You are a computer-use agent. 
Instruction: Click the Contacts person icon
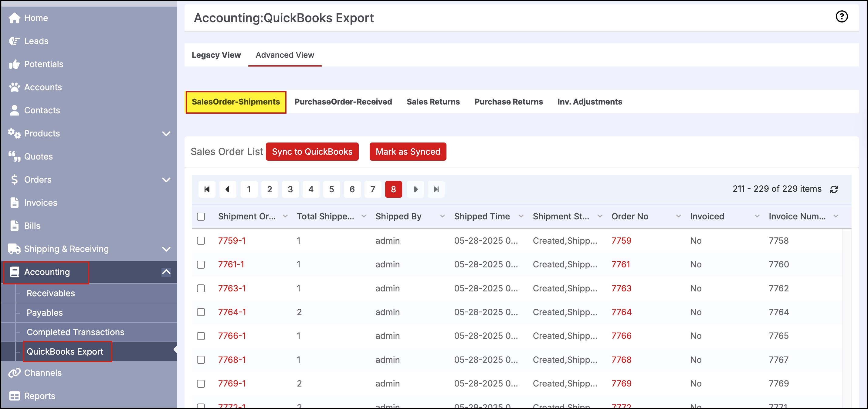pyautogui.click(x=14, y=110)
